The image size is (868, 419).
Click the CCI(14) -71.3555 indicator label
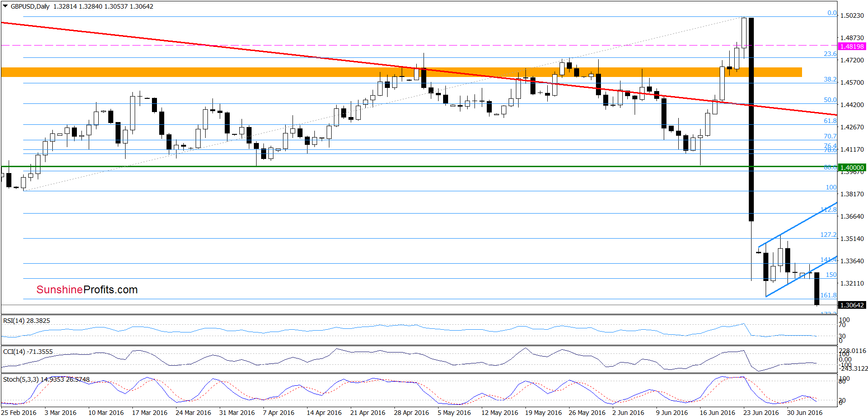click(x=28, y=352)
